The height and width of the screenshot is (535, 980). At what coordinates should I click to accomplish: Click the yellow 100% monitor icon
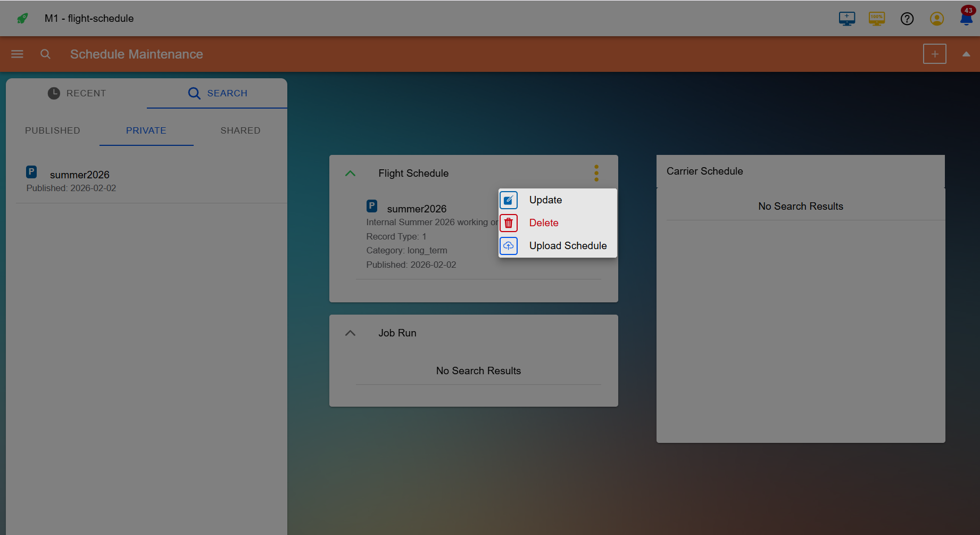pos(877,19)
